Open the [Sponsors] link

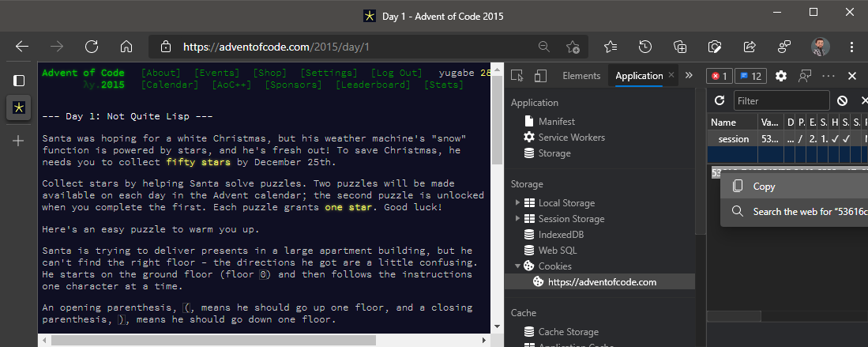tap(293, 85)
